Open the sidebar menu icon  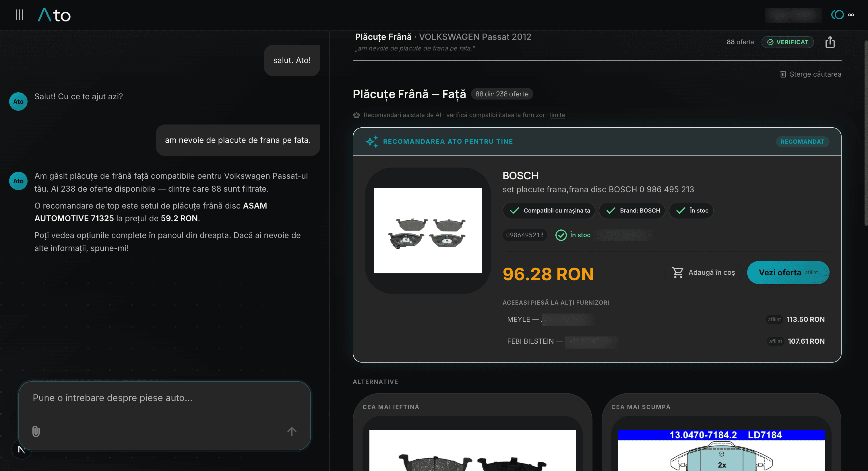(x=20, y=15)
